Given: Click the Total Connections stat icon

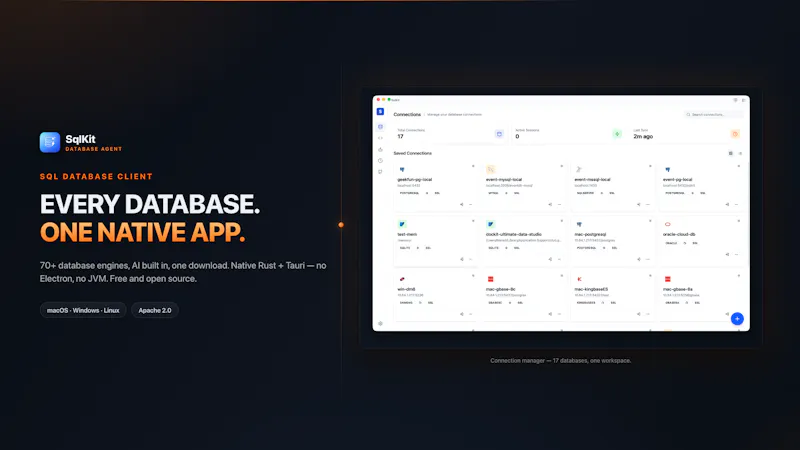Looking at the screenshot, I should click(499, 134).
